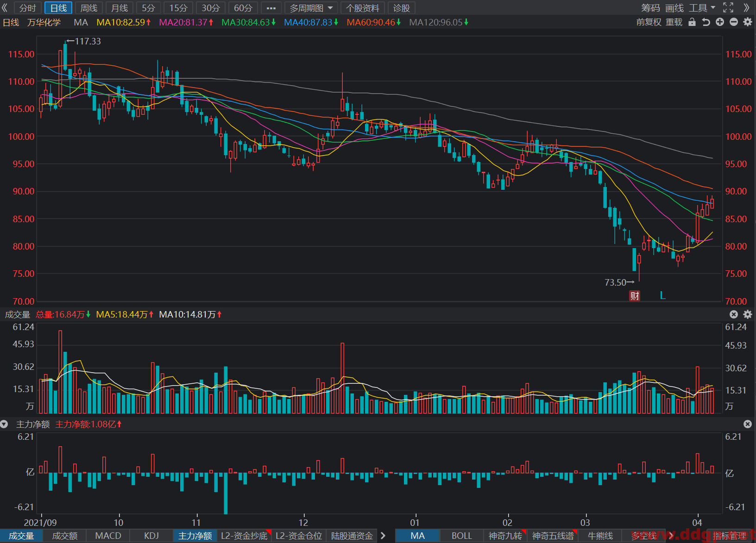The height and width of the screenshot is (543, 756).
Task: Click the 重载 reload button
Action: [674, 22]
